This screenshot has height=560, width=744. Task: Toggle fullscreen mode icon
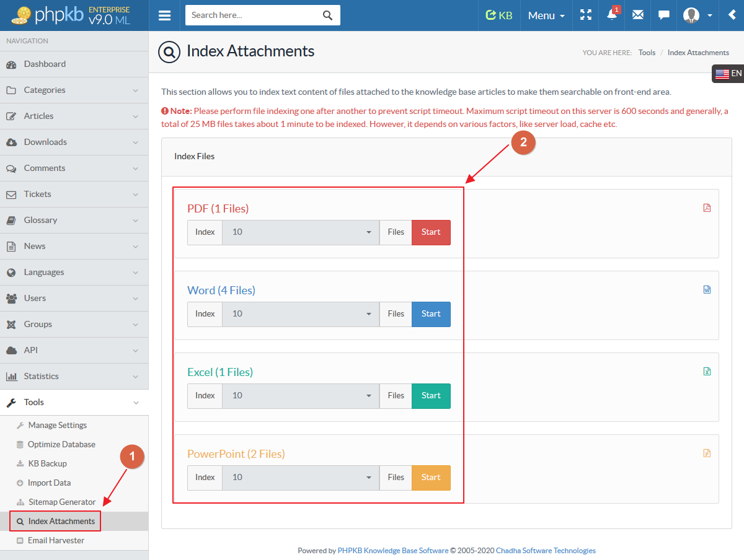coord(586,15)
